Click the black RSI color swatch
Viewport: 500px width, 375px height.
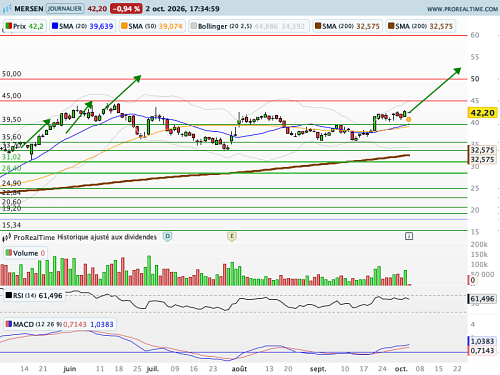(x=9, y=295)
